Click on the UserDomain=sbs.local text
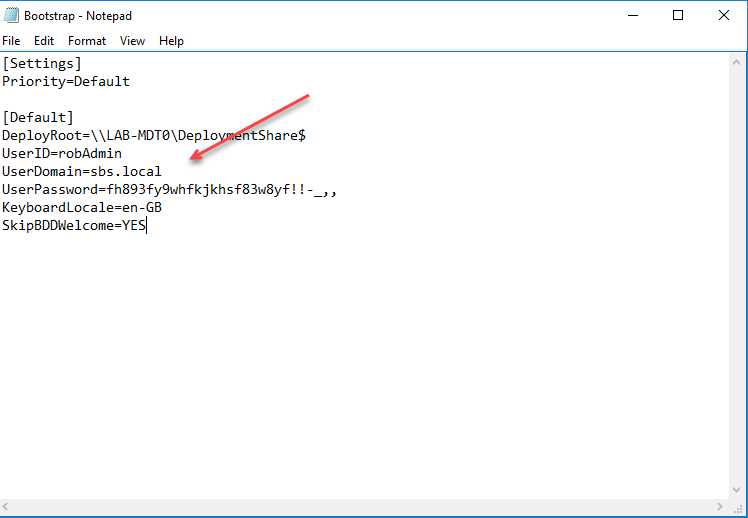 pyautogui.click(x=82, y=172)
